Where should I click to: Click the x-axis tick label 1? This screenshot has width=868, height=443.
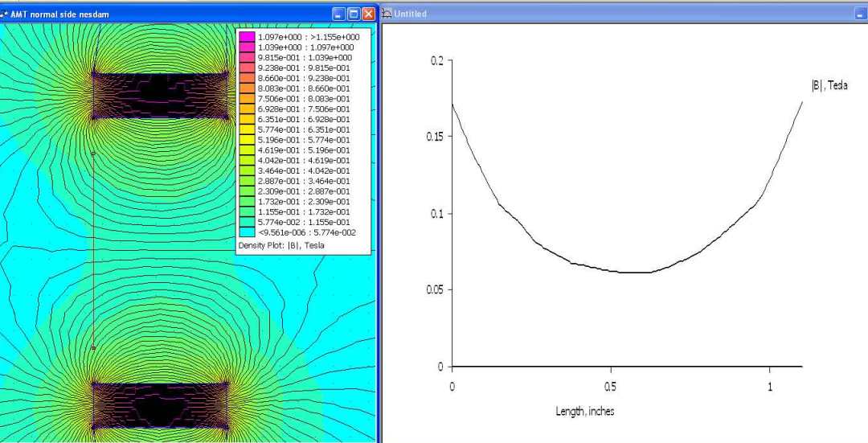click(770, 387)
